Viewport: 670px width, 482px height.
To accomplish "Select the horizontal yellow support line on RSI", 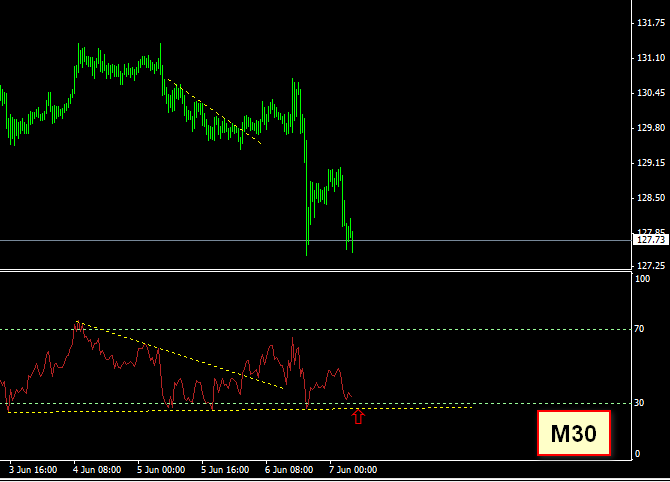I will pos(239,410).
